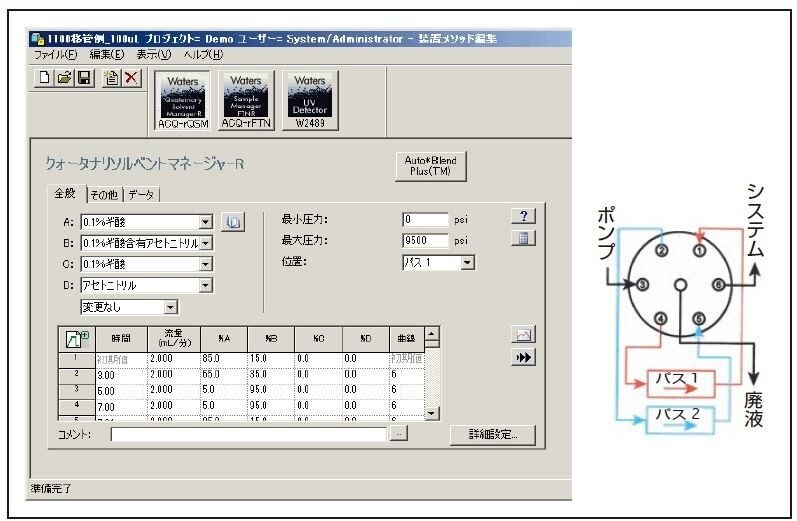Click the double-arrow fast forward icon
Screen dimensions: 797x521
pos(524,357)
